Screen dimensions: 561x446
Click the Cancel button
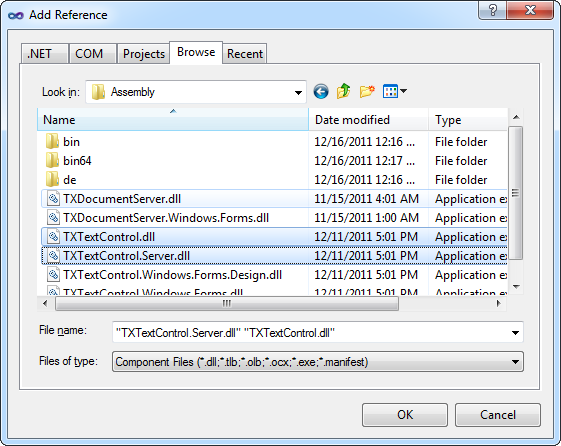click(498, 415)
